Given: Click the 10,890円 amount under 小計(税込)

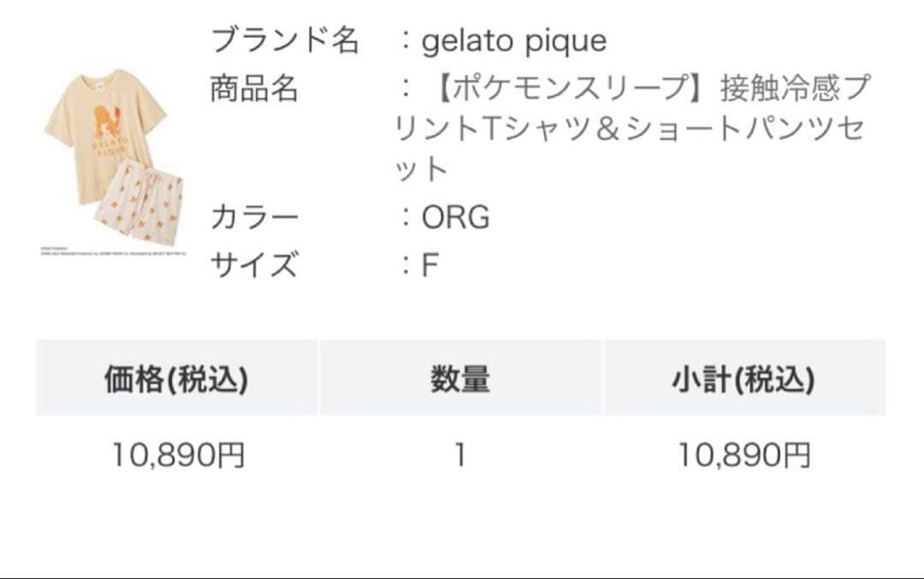Looking at the screenshot, I should click(744, 455).
